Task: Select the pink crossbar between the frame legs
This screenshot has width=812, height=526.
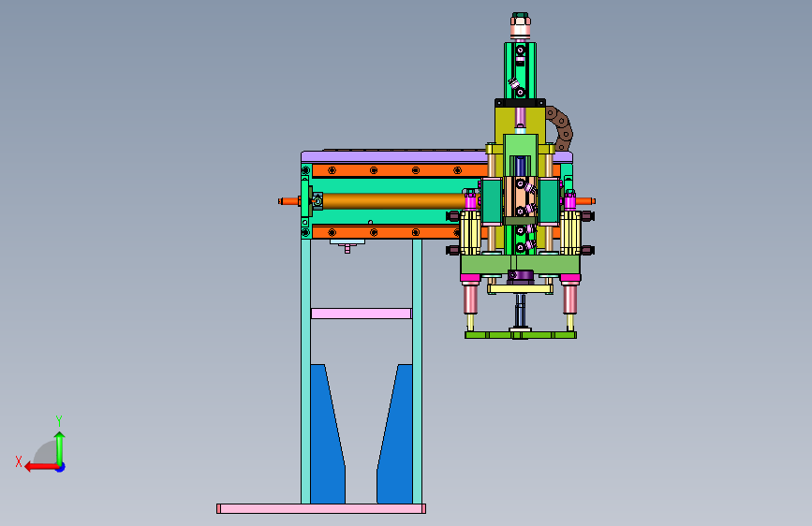Action: point(361,314)
